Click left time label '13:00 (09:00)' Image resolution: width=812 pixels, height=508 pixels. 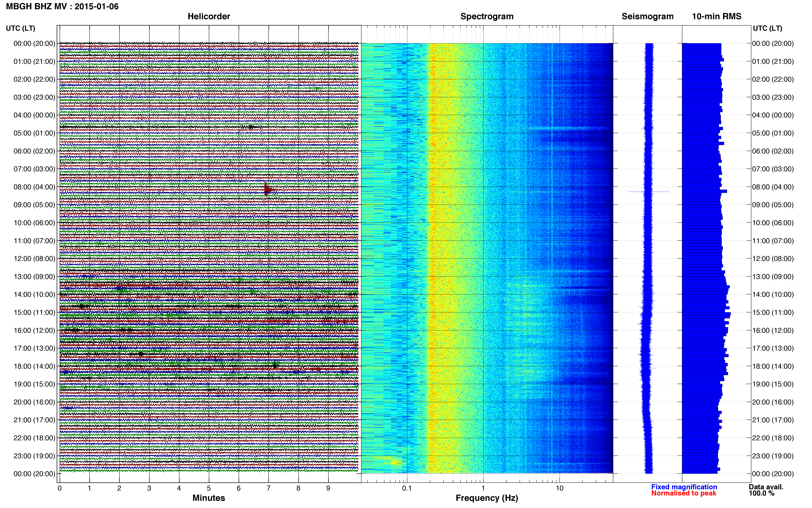pyautogui.click(x=34, y=277)
